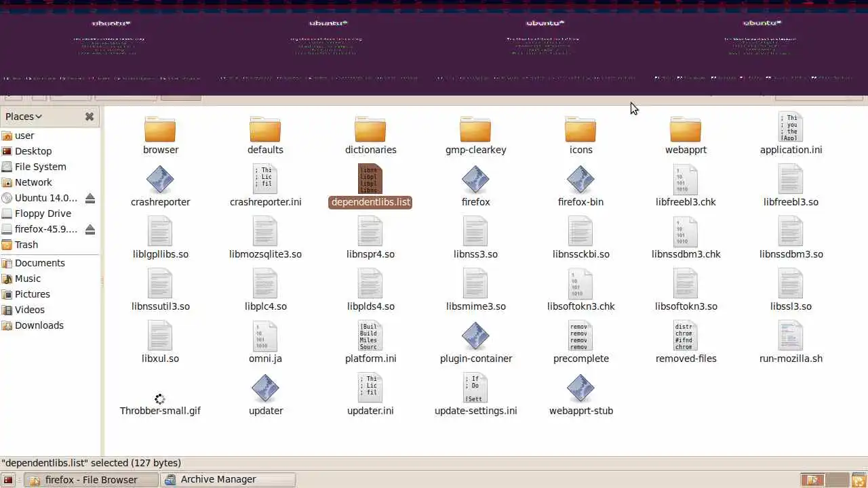This screenshot has height=488, width=868.
Task: Select the libsoftokn3.so file icon
Action: coord(686,284)
